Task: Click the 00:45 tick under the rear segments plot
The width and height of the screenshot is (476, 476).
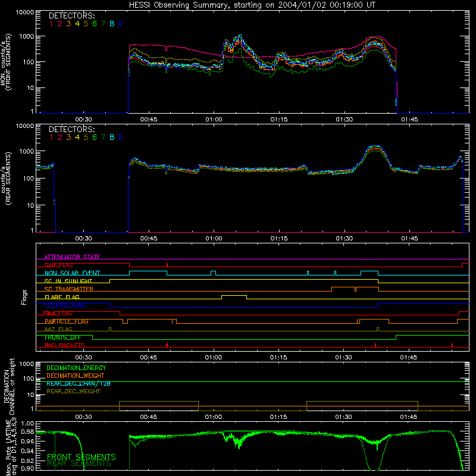Action: [x=149, y=239]
